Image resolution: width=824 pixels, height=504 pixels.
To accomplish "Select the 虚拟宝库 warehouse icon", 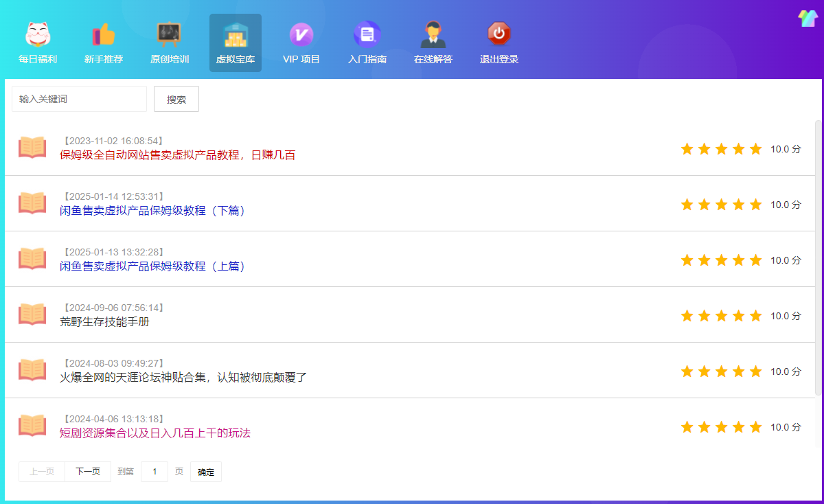I will 236,34.
